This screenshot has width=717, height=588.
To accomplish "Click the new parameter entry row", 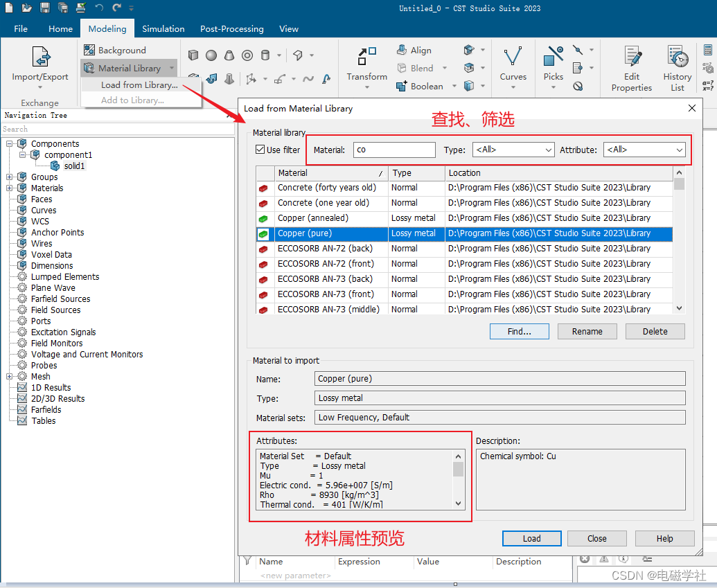I will (x=295, y=576).
